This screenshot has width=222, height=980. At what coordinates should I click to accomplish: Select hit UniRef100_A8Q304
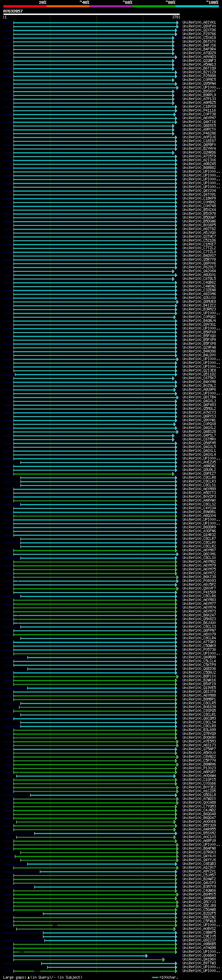[199, 516]
